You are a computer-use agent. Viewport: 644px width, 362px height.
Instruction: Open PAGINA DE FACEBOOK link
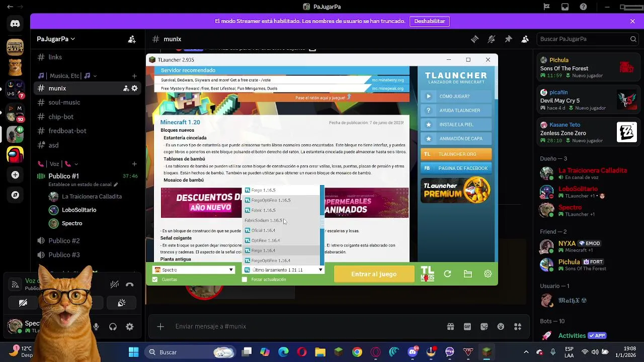click(456, 168)
